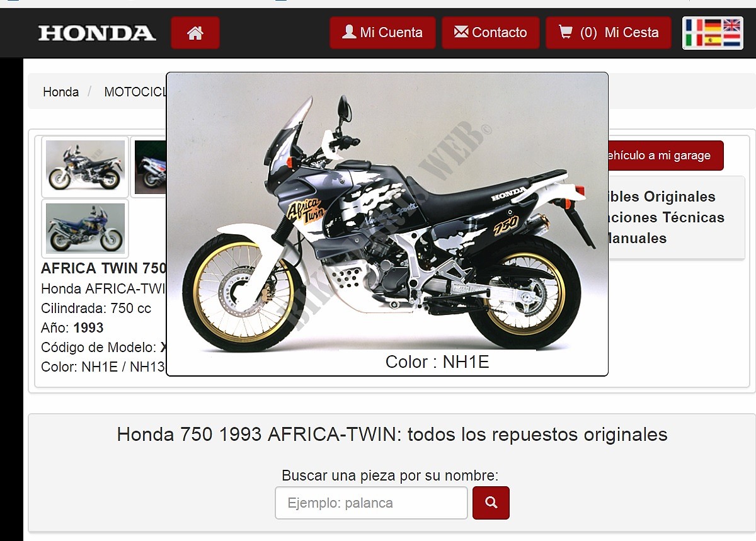The width and height of the screenshot is (756, 541).
Task: Select the partially hidden second thumbnail
Action: [x=149, y=167]
